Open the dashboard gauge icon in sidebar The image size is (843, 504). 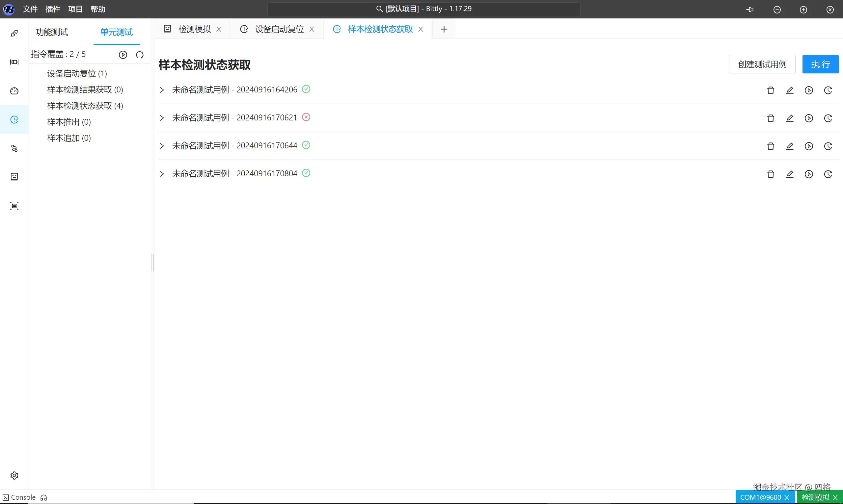[14, 91]
